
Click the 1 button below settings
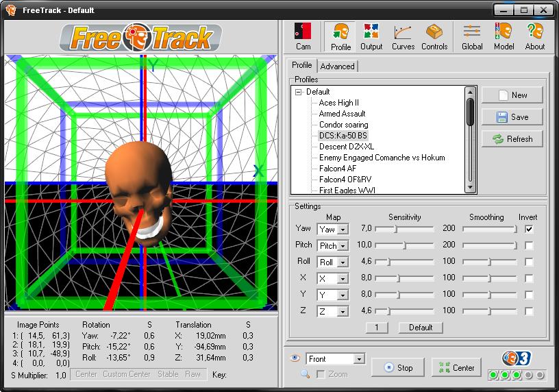point(377,328)
